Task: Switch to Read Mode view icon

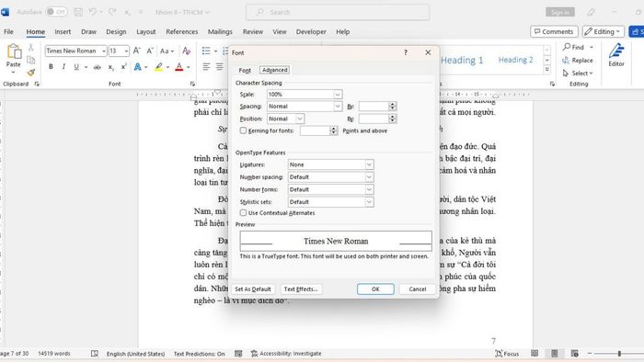Action: [535, 354]
